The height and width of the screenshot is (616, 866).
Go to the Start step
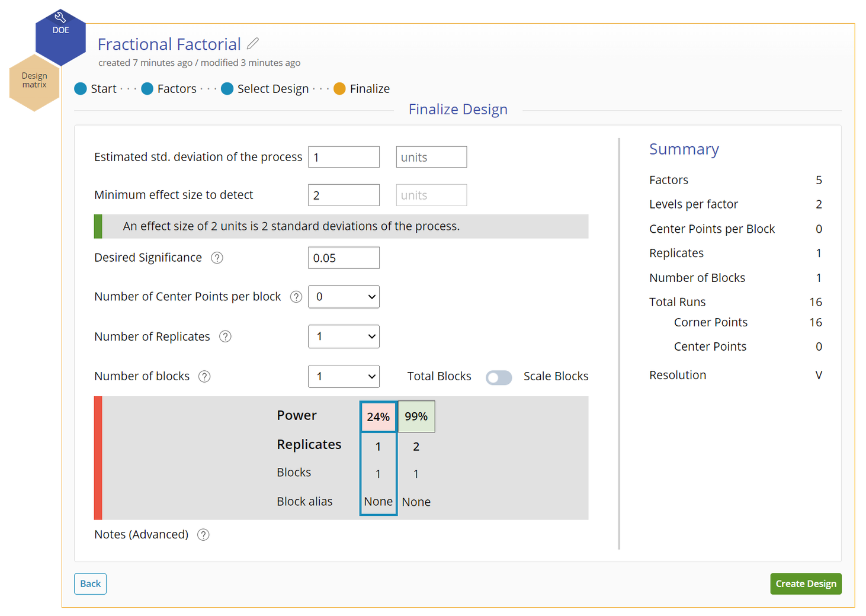(95, 89)
